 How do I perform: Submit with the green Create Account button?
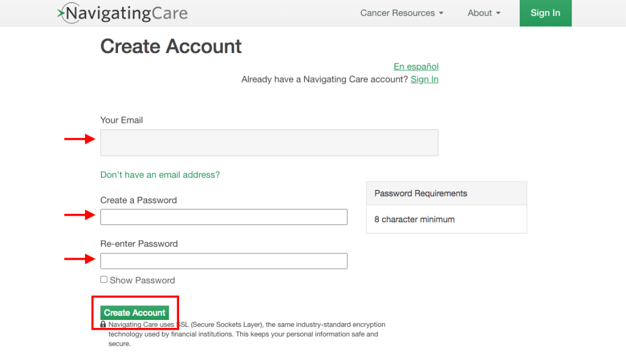coord(134,313)
